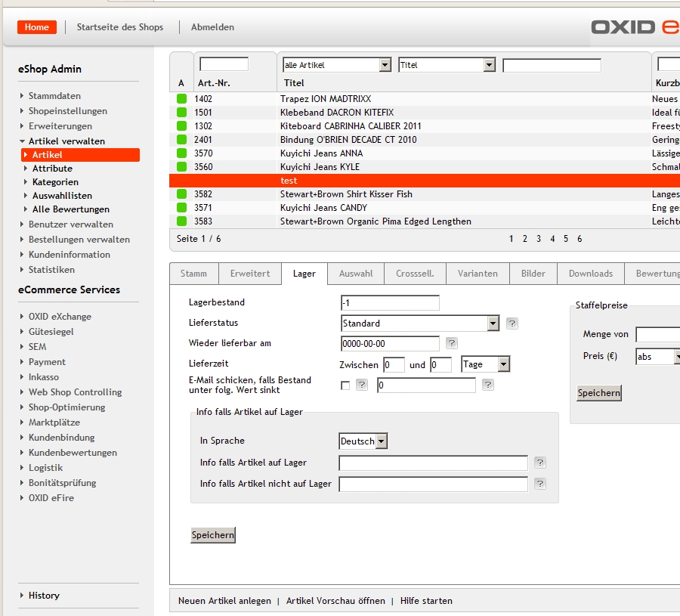Screen dimensions: 680x616
Task: Select Kategorien in the sidebar tree
Action: pos(55,182)
